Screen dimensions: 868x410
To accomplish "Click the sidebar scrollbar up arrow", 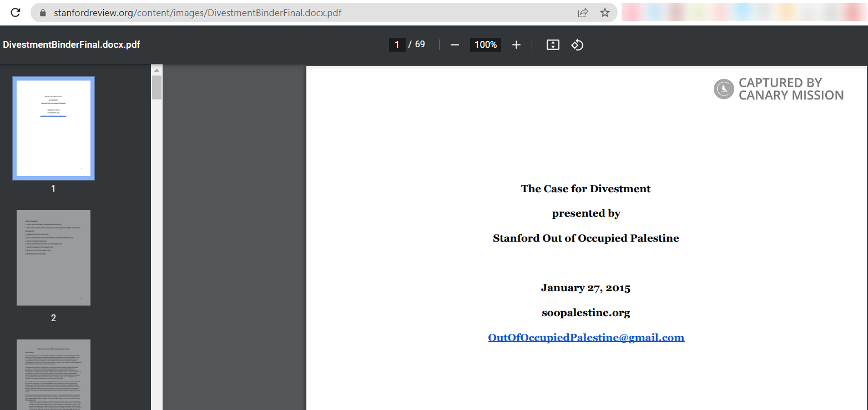I will coord(157,71).
